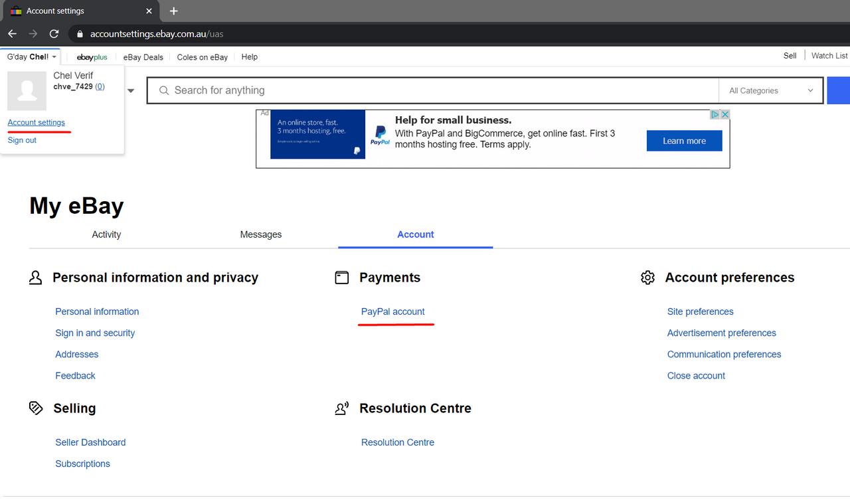Click the browser back arrow icon
The height and width of the screenshot is (504, 850).
click(13, 34)
